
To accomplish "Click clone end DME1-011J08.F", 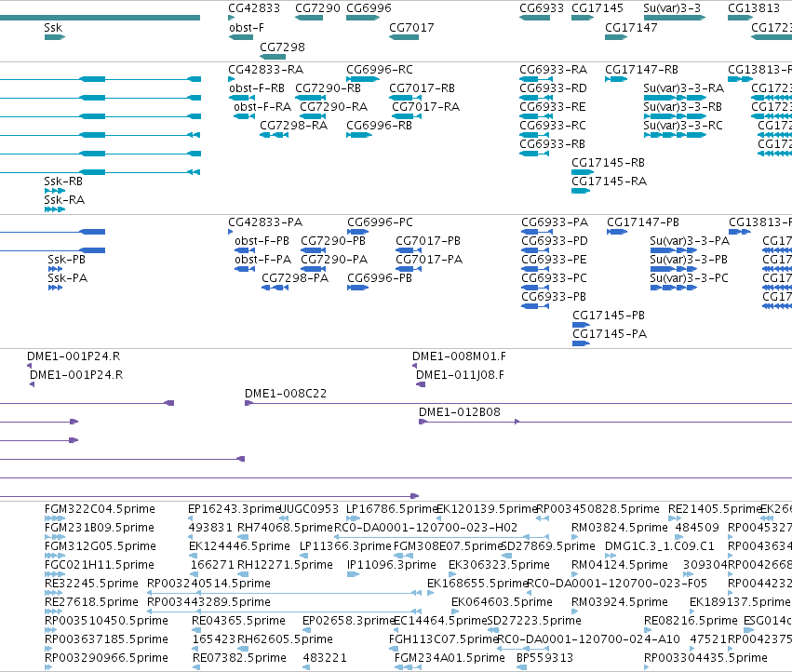I will point(460,374).
